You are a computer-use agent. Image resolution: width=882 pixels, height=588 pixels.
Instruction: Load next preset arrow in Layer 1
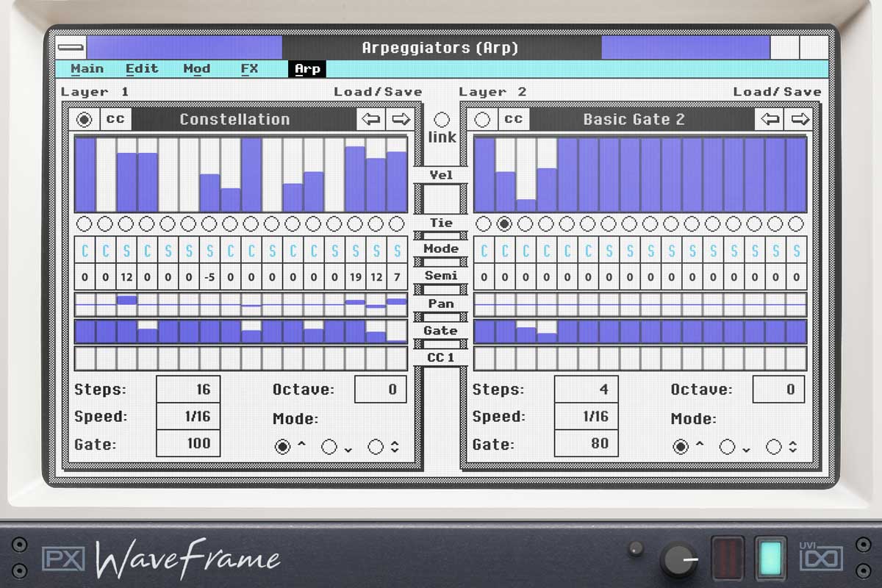click(x=401, y=119)
